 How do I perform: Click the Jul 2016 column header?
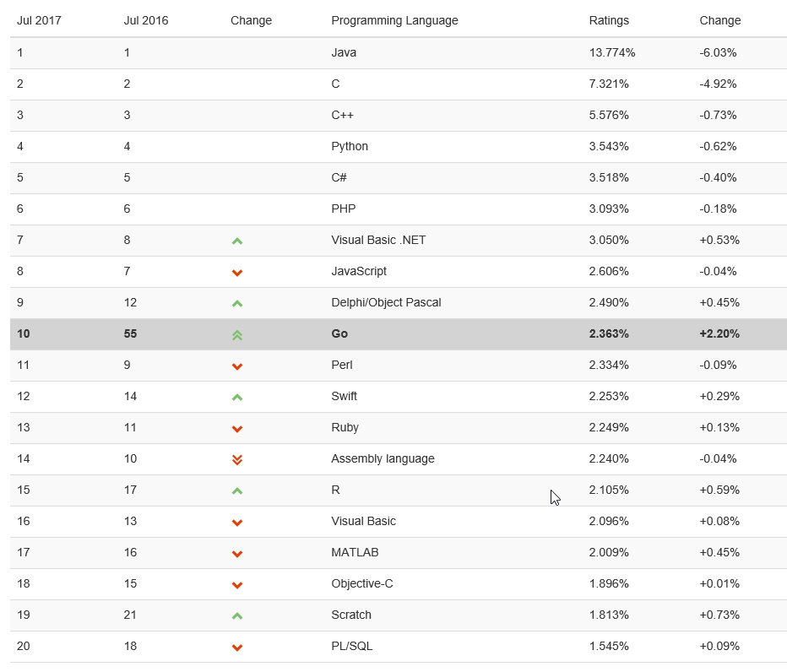[146, 20]
